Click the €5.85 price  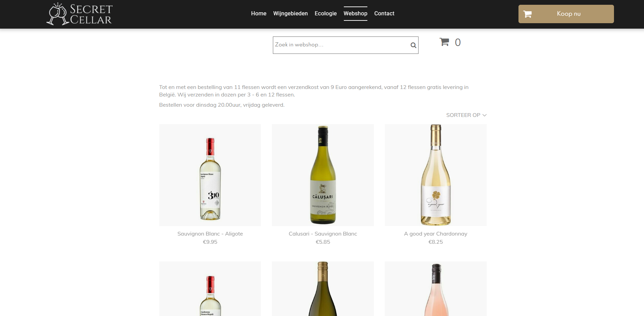tap(323, 242)
